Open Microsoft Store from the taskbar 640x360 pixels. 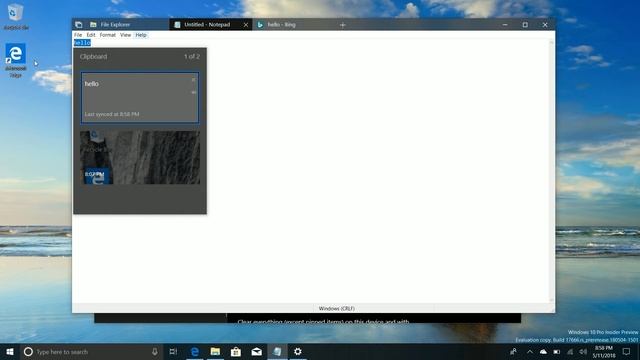click(236, 351)
